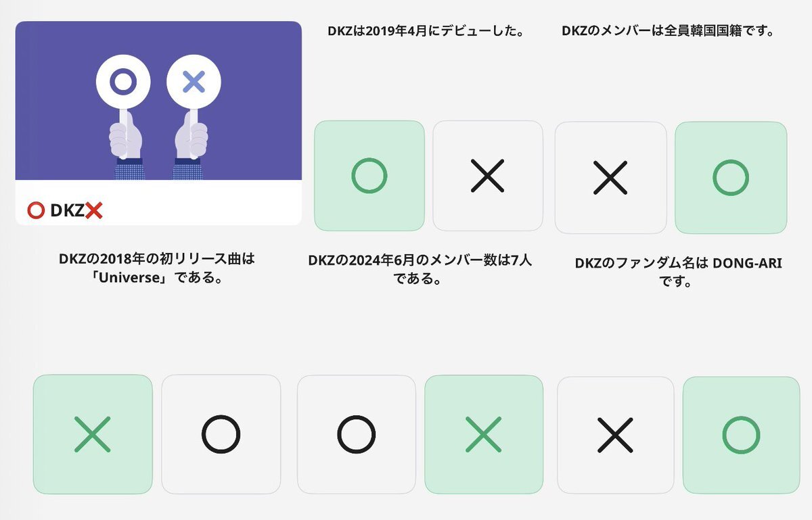The height and width of the screenshot is (520, 812).
Task: Mark X for the seven members in June 2024 statement
Action: click(x=484, y=434)
